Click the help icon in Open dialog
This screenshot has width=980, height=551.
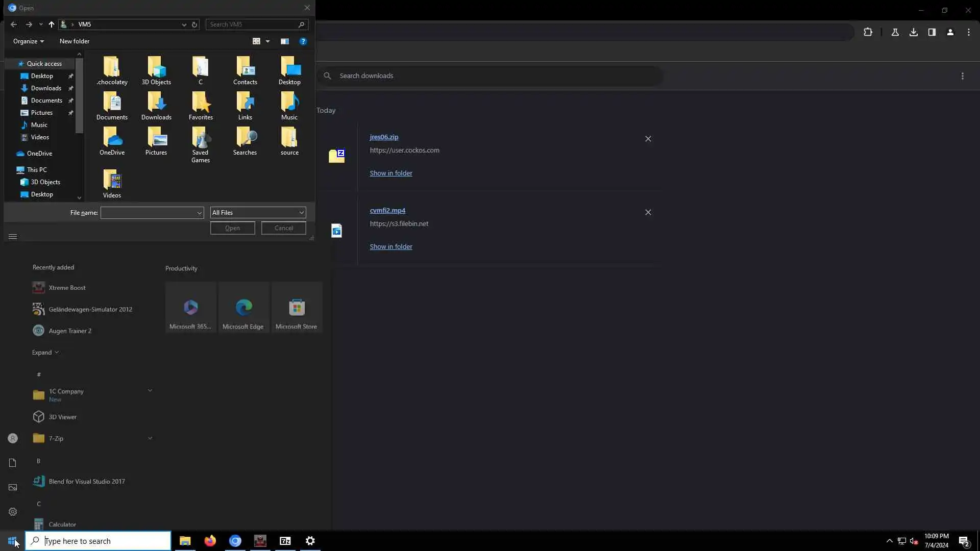pyautogui.click(x=303, y=41)
